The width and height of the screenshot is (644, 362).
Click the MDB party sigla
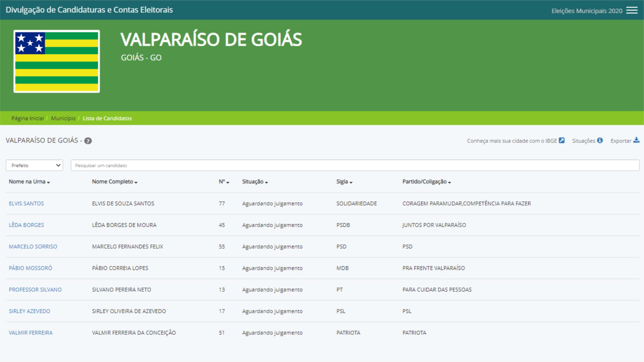pos(342,268)
